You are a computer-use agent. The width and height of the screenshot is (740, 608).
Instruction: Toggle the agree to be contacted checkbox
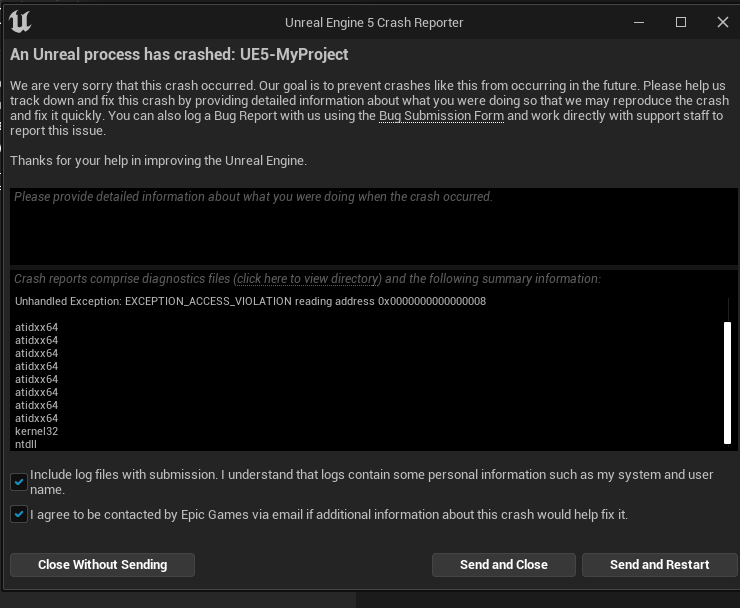(19, 514)
